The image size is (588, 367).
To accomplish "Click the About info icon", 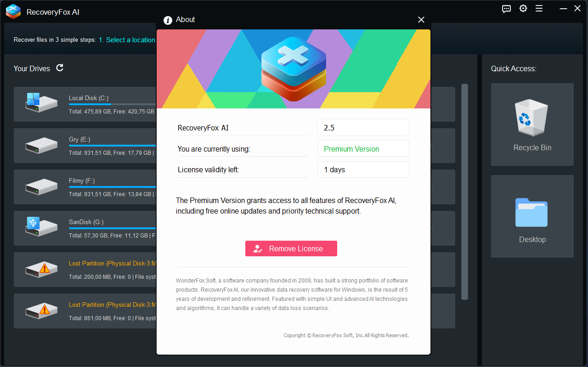I will (x=168, y=20).
